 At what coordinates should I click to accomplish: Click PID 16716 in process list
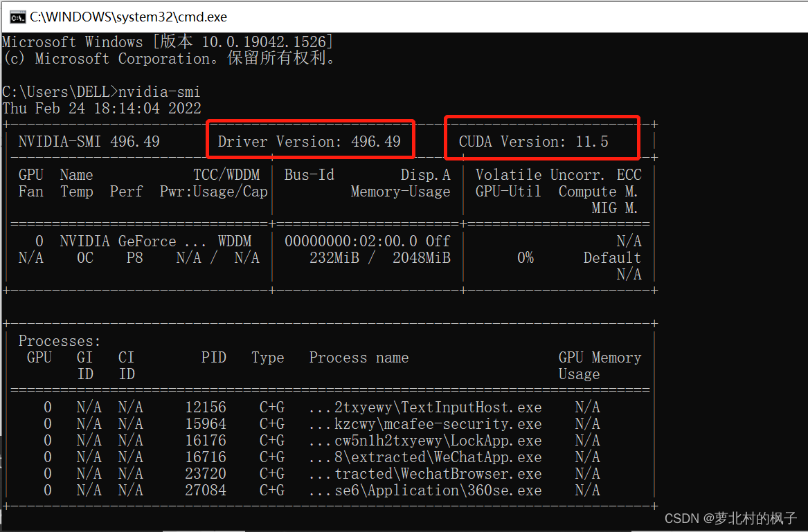coord(206,457)
